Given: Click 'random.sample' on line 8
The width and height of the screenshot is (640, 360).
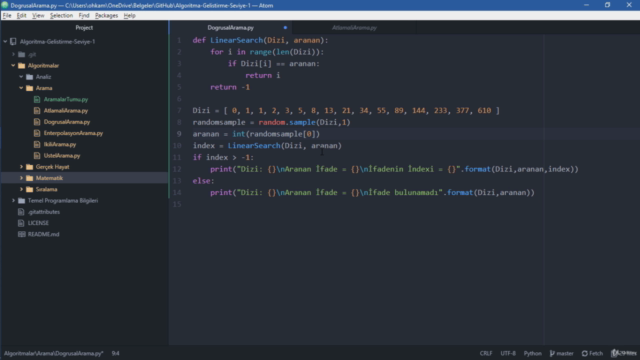Looking at the screenshot, I should 287,122.
